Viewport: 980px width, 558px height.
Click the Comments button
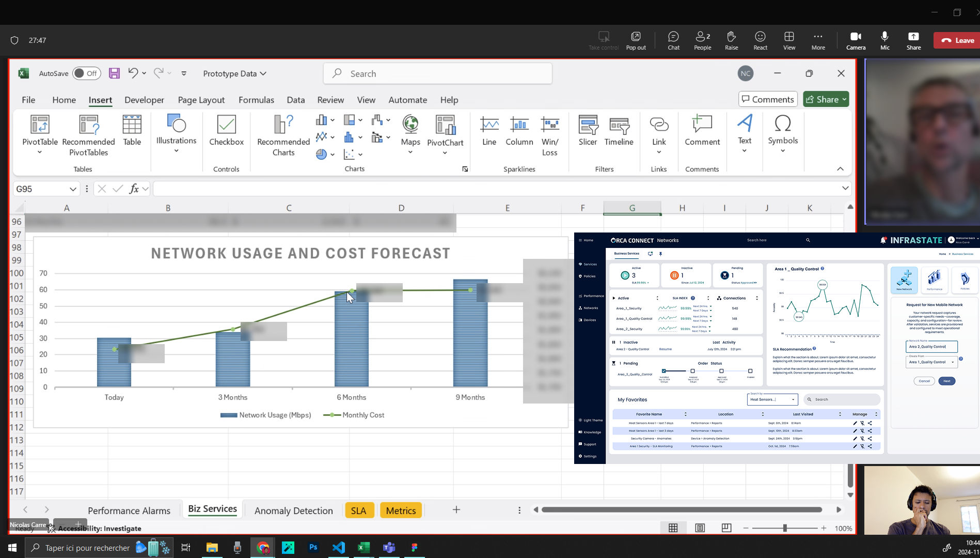[768, 99]
